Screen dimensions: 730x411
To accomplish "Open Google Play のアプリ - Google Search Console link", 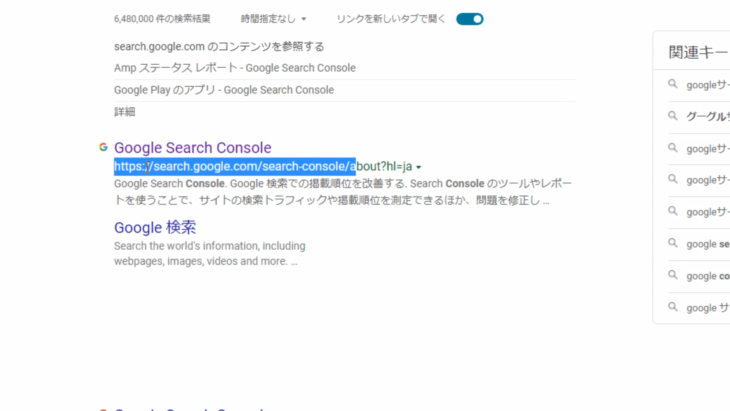I will pyautogui.click(x=224, y=90).
